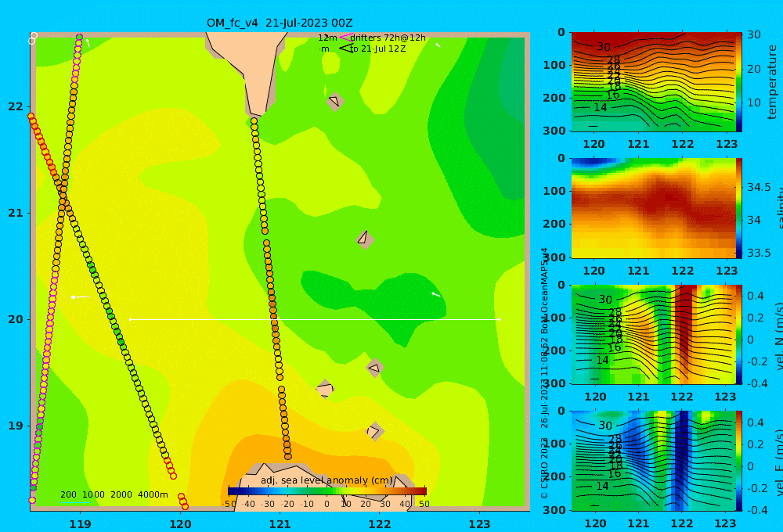The image size is (783, 532).
Task: Click the '30' contour label in the temperature plot
Action: [604, 47]
